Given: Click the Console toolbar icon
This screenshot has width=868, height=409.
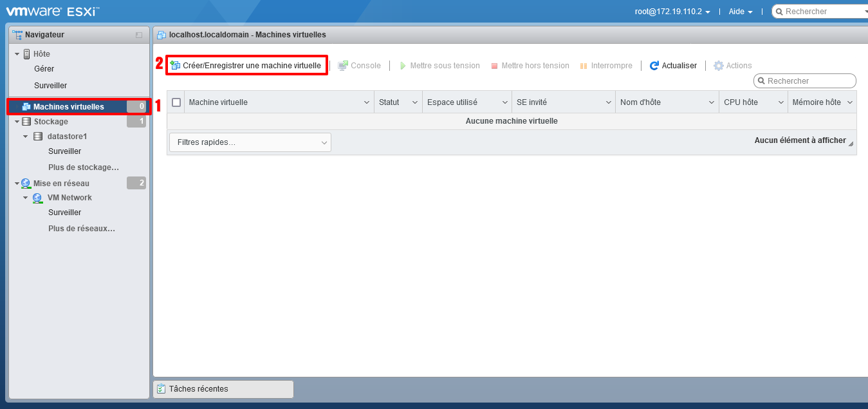Looking at the screenshot, I should click(343, 66).
